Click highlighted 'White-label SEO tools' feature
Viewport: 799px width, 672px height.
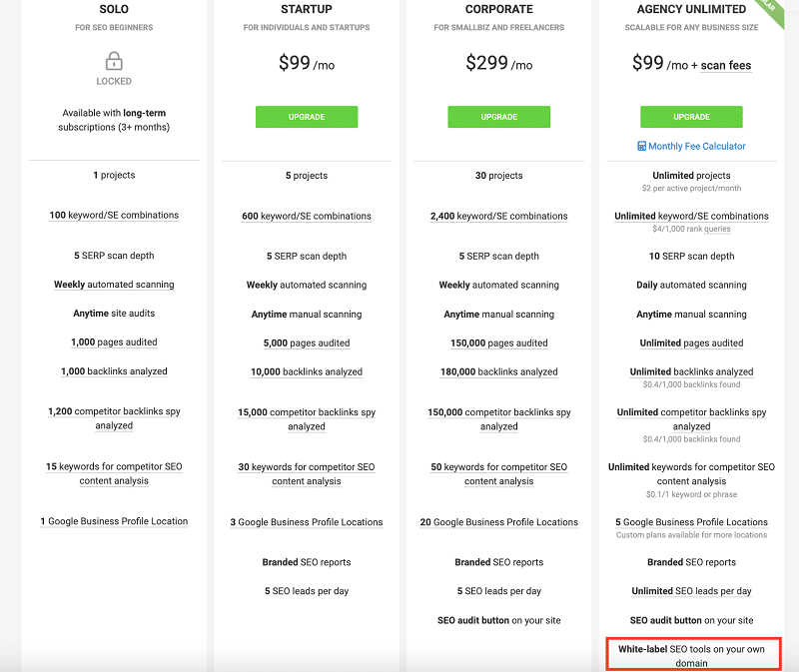click(693, 654)
